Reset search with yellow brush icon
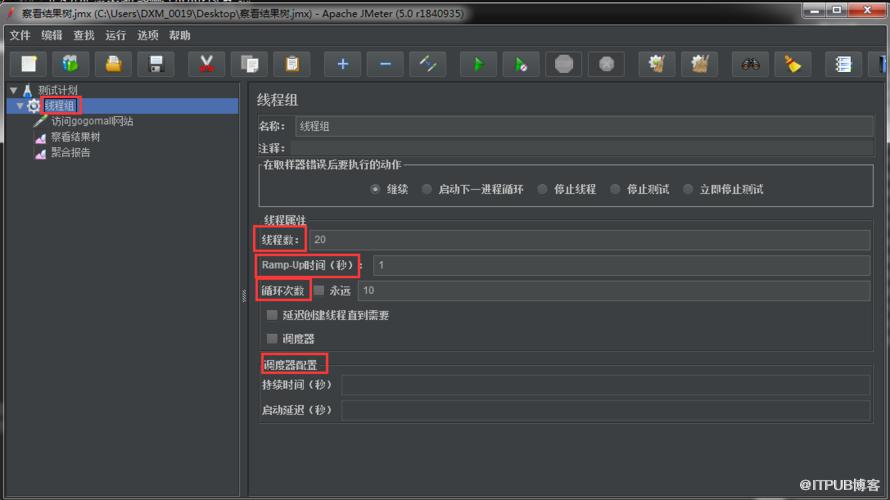Viewport: 890px width, 500px height. pyautogui.click(x=793, y=64)
